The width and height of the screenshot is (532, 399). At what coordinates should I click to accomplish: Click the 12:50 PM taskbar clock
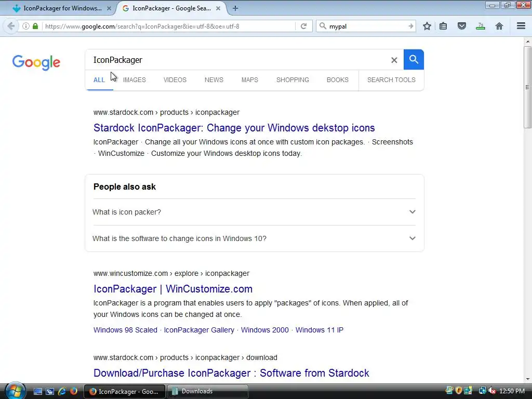coord(512,391)
